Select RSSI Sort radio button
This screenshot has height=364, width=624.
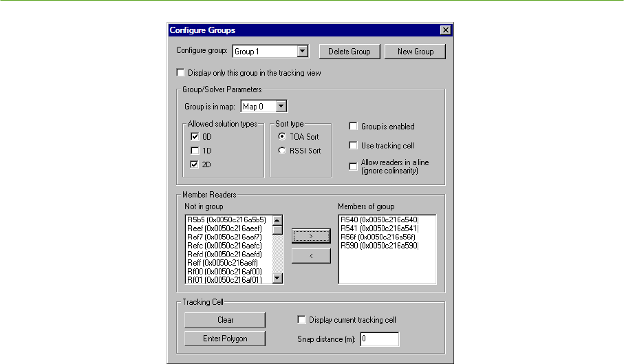pyautogui.click(x=282, y=151)
